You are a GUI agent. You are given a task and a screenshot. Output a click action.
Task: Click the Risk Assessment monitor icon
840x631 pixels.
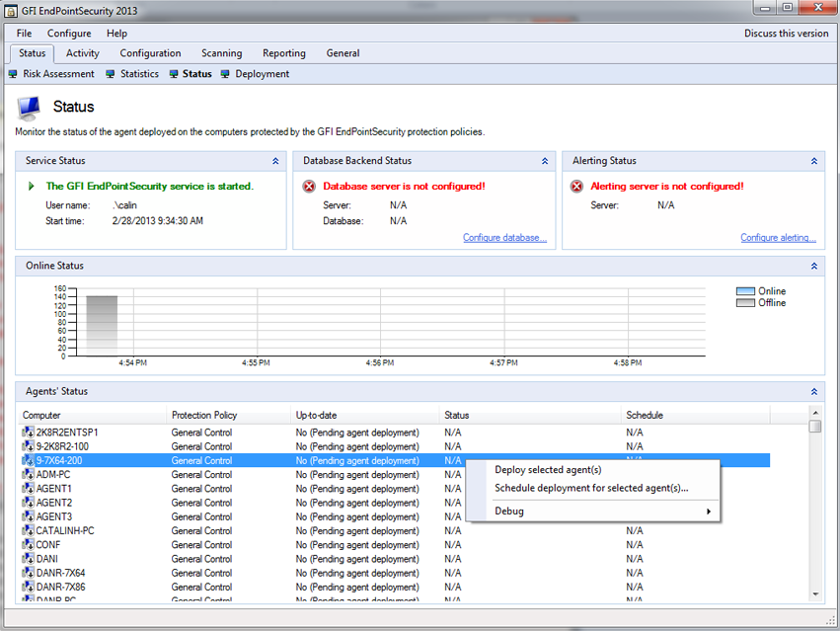(x=13, y=74)
